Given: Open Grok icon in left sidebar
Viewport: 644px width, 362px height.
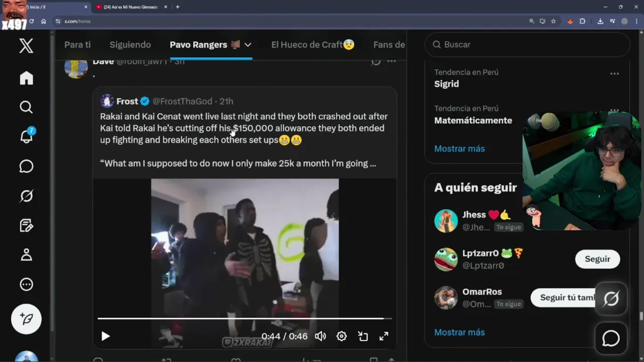Looking at the screenshot, I should pos(26,196).
